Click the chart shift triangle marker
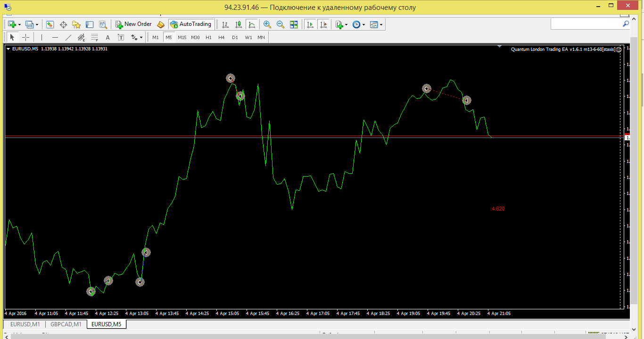Viewport: 644px width, 339px height. point(499,47)
